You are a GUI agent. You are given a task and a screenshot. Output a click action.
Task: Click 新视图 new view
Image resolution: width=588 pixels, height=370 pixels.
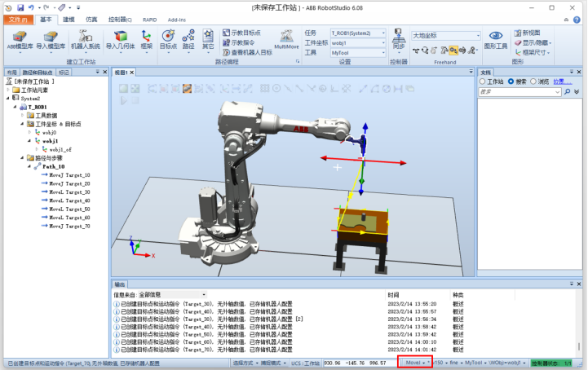tap(528, 33)
